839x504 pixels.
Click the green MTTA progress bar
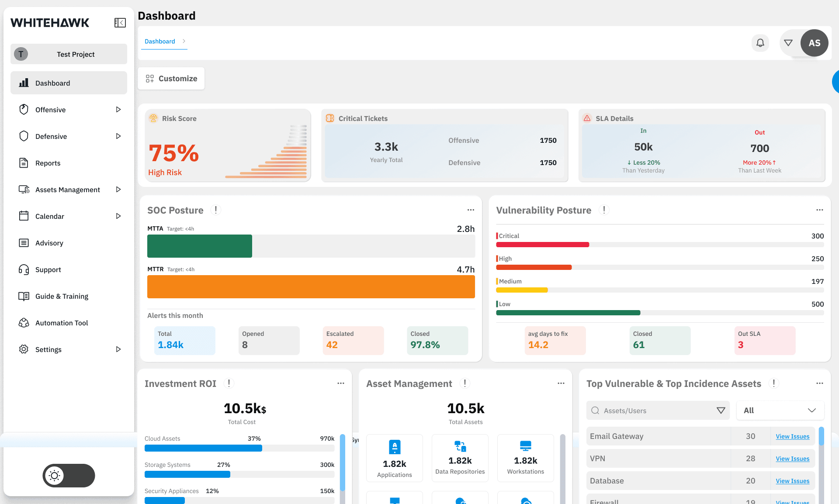pyautogui.click(x=200, y=246)
